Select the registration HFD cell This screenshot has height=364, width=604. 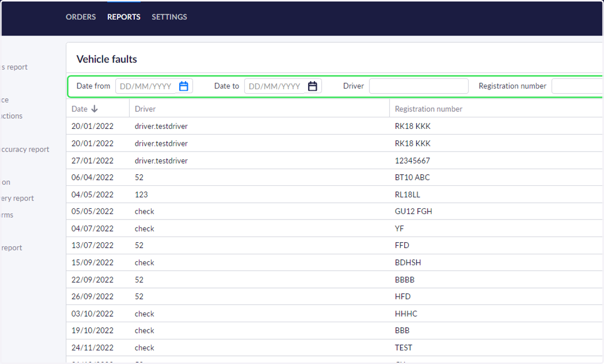click(403, 297)
